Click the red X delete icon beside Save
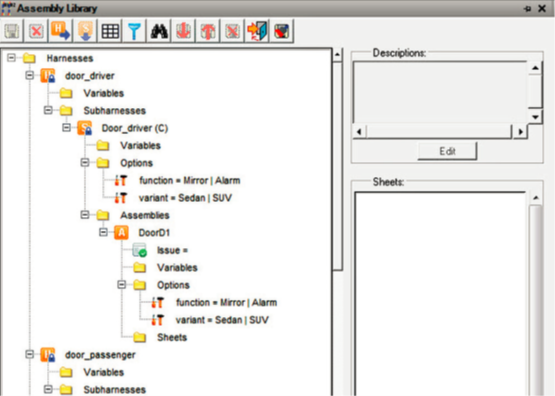This screenshot has width=555, height=396. click(x=36, y=31)
